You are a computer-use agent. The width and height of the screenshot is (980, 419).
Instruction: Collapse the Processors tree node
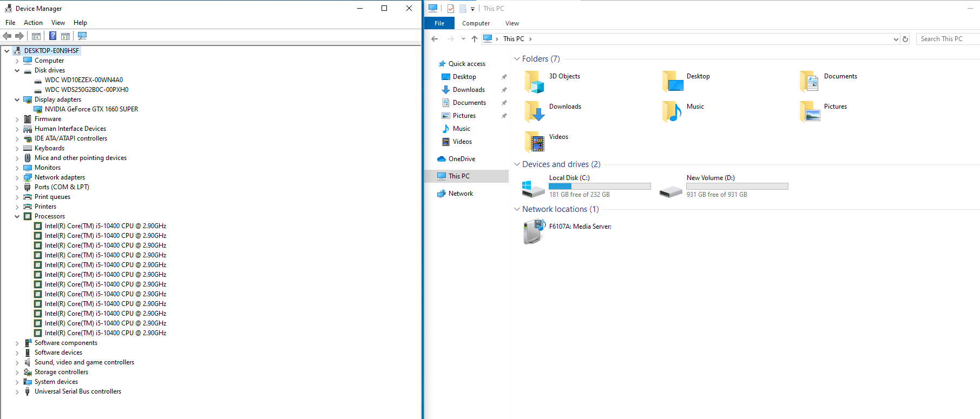coord(17,216)
